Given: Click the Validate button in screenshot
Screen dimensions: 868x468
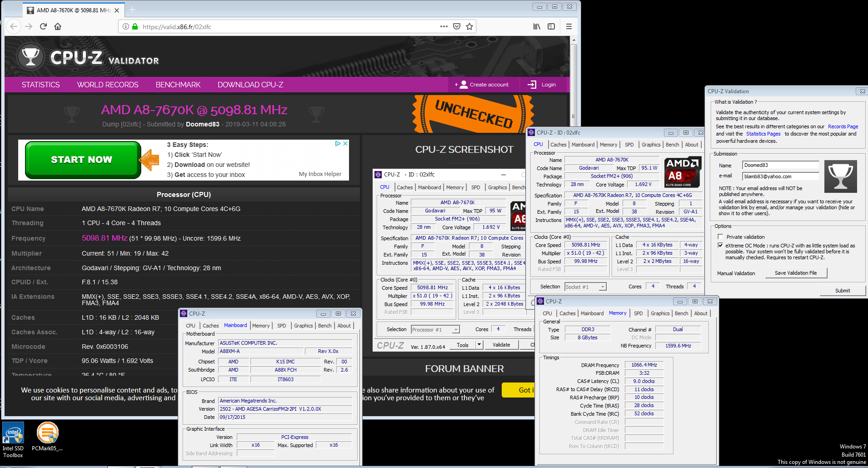Looking at the screenshot, I should point(501,345).
